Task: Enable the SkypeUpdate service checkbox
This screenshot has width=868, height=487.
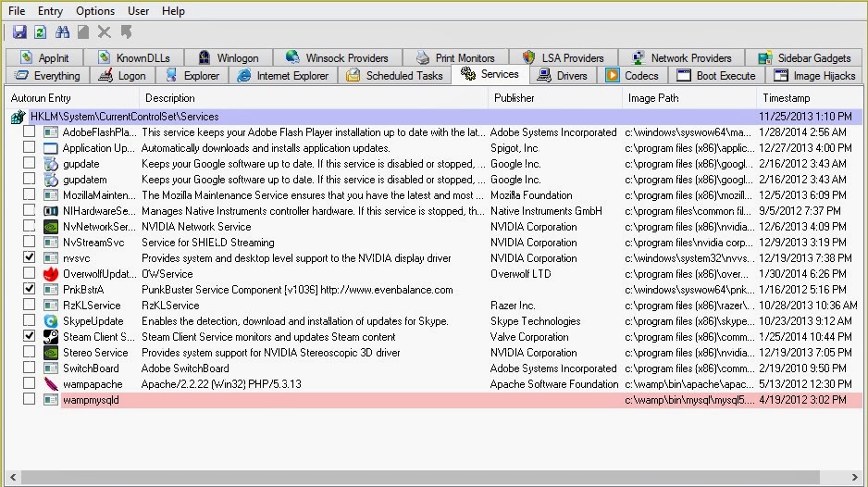Action: point(30,320)
